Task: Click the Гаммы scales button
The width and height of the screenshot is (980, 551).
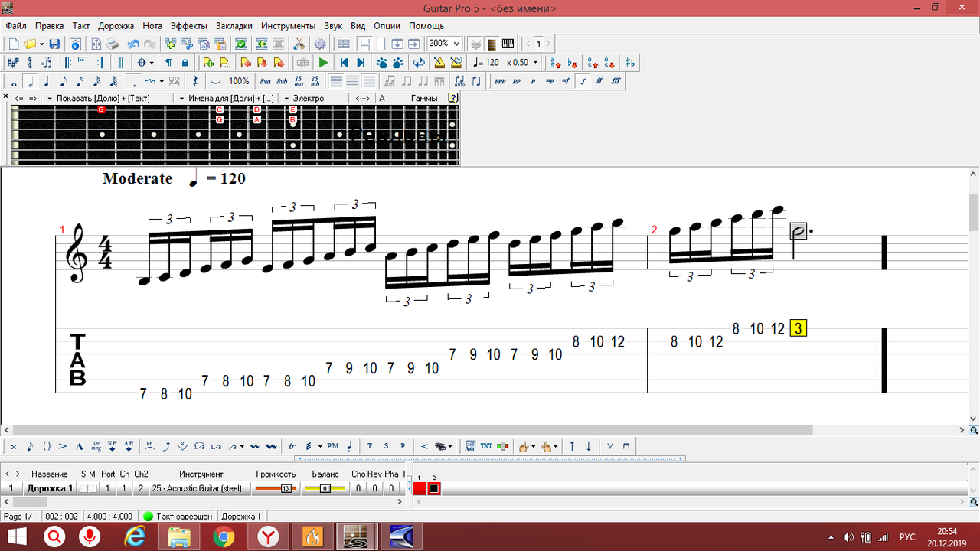Action: tap(424, 98)
